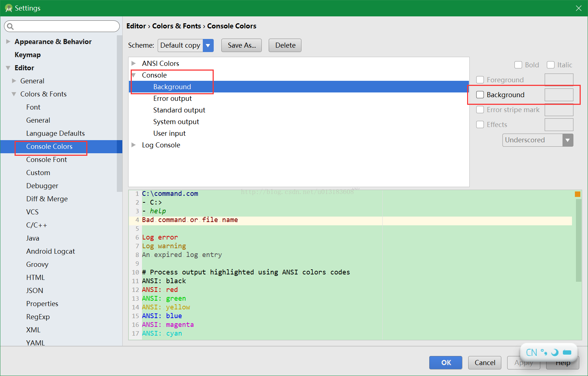The width and height of the screenshot is (588, 376).
Task: Click the Error stripe mark color swatch
Action: pos(559,110)
